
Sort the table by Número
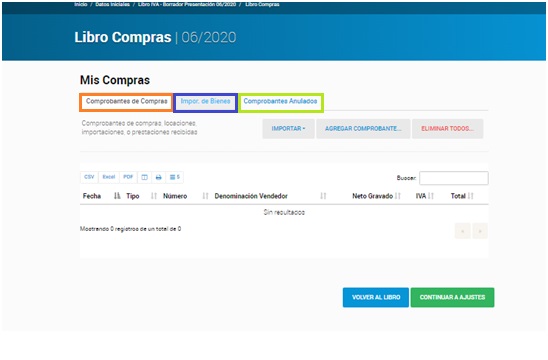(175, 196)
